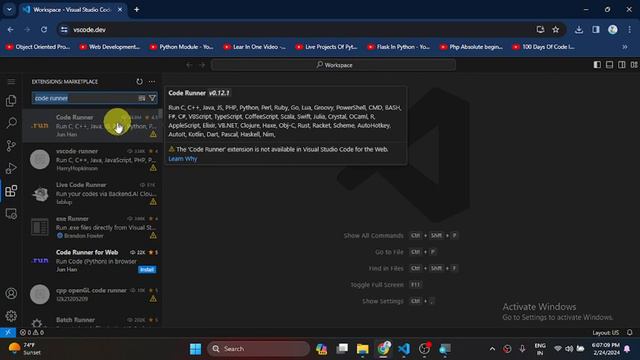
Task: Click Layout: US in status bar
Action: pyautogui.click(x=605, y=333)
